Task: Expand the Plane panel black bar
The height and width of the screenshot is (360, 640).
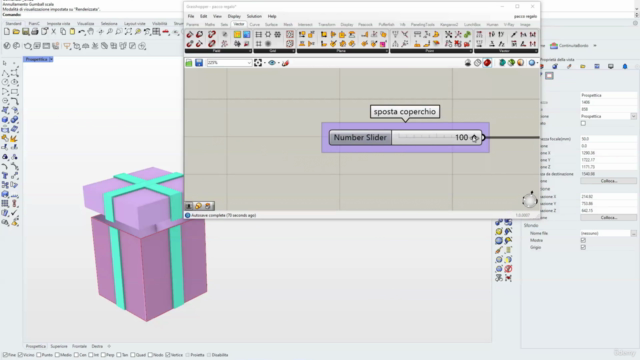Action: click(x=342, y=51)
